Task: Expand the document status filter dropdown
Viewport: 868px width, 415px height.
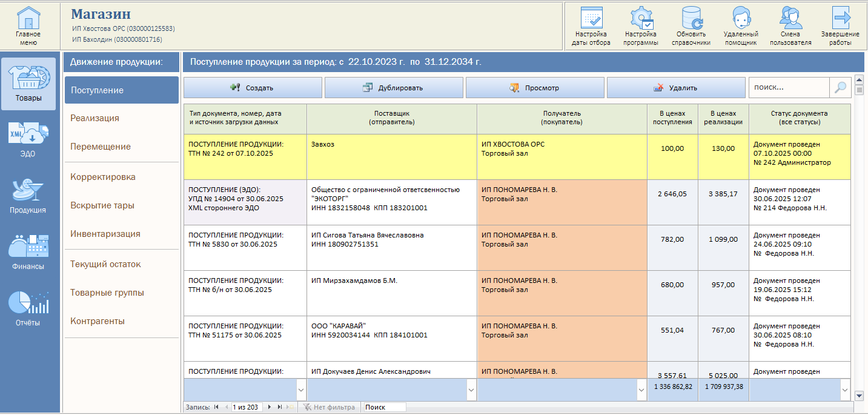Action: (845, 390)
